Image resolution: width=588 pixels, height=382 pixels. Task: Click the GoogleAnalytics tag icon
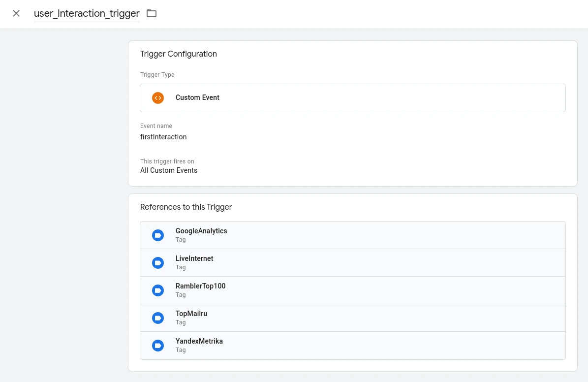point(157,235)
